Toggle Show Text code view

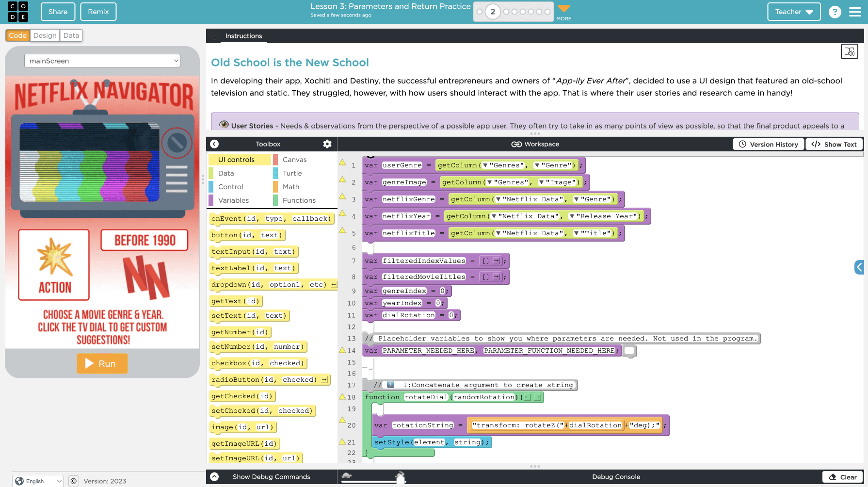(834, 144)
